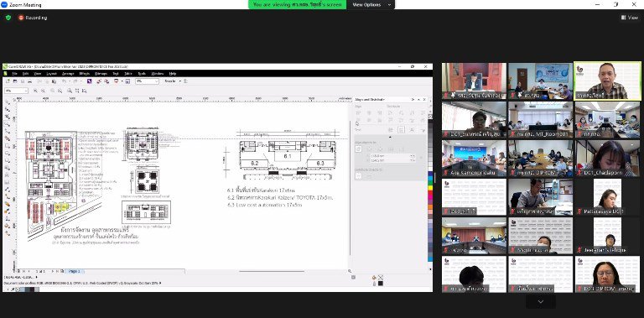
Task: Open the Text menu in CorelDRAW
Action: coord(116,74)
